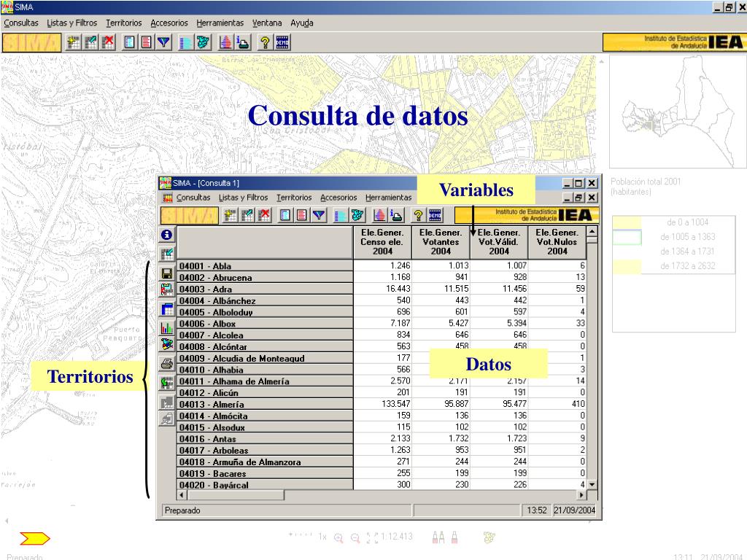Open Territorios menu in main SIMA window
Viewport: 747px width, 560px height.
124,23
